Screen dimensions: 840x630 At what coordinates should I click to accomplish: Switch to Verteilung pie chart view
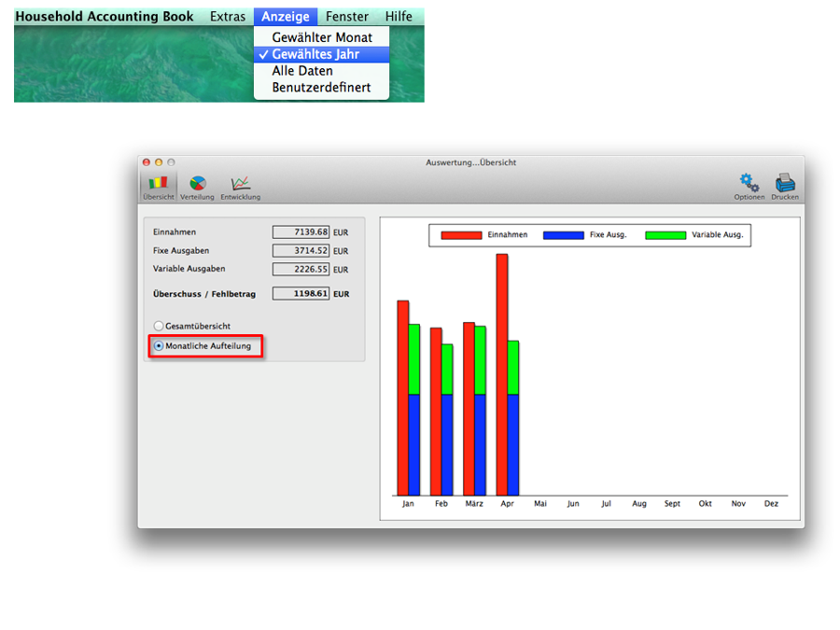click(x=197, y=185)
